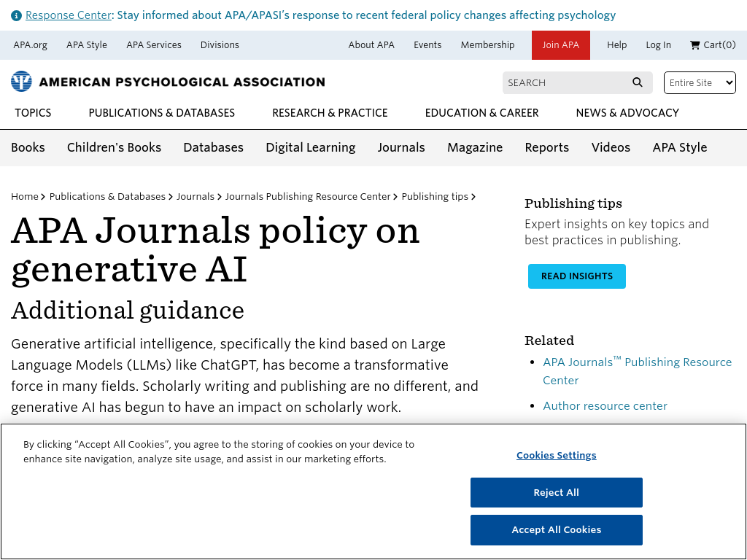This screenshot has height=560, width=747.
Task: Open Membership page
Action: (x=487, y=44)
